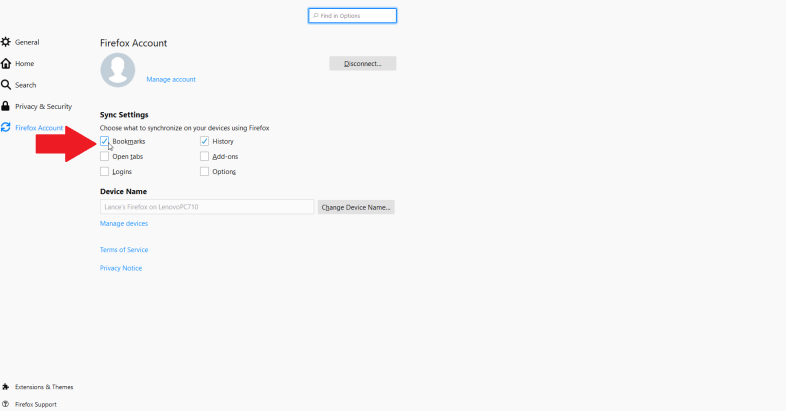Click the Disconnect button
The height and width of the screenshot is (411, 786).
click(362, 64)
